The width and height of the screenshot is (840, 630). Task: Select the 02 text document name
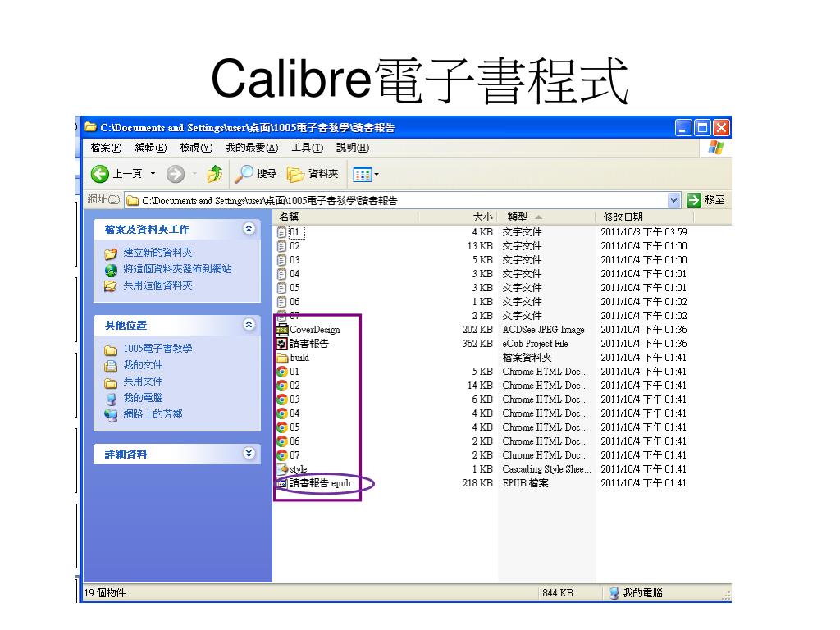point(294,246)
